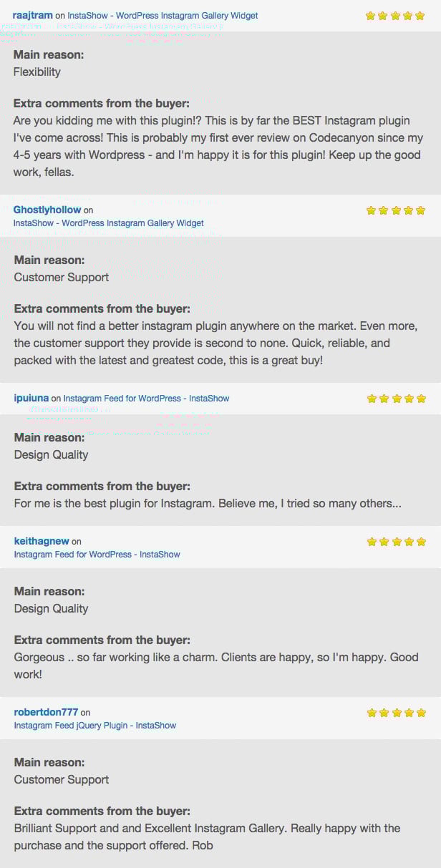The image size is (441, 868).
Task: Click middle star in keithagnew's rating
Action: click(396, 542)
